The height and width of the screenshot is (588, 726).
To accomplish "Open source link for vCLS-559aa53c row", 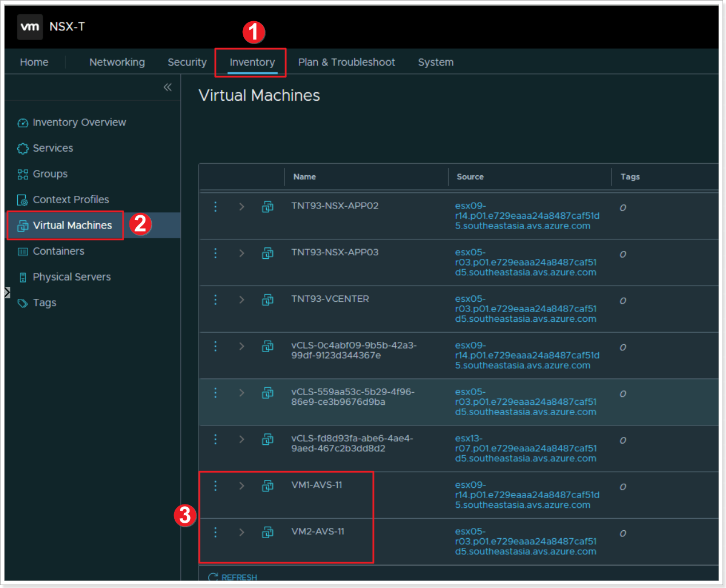I will tap(526, 402).
